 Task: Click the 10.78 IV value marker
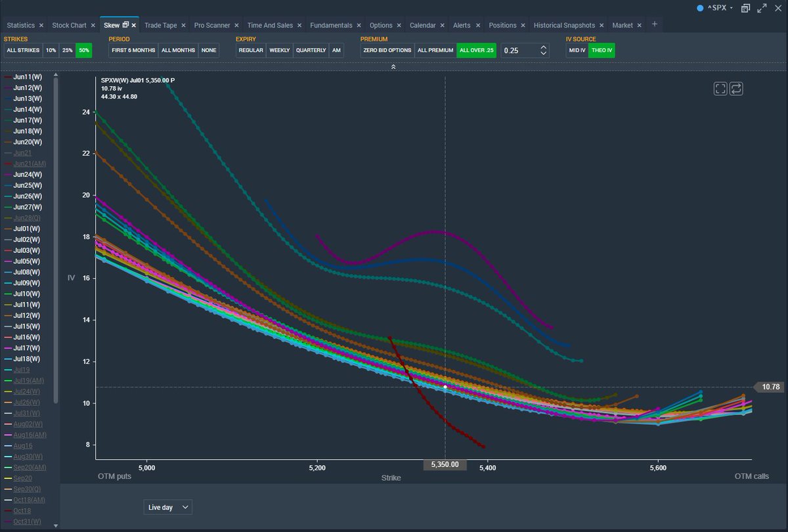(x=769, y=387)
